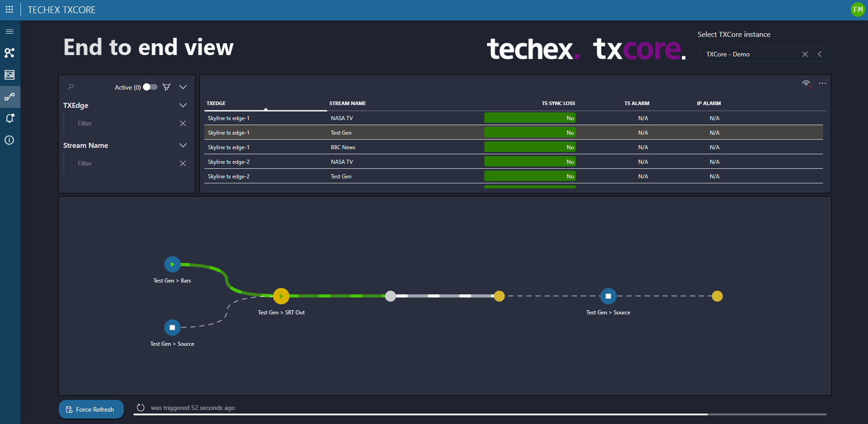The height and width of the screenshot is (424, 868).
Task: Clear the selected TXCore - Demo instance
Action: (x=805, y=54)
